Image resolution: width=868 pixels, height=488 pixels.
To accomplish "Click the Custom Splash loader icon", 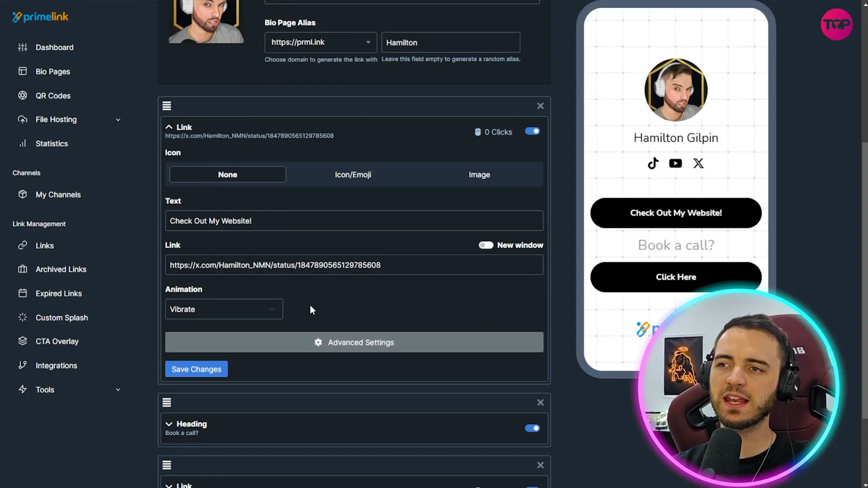I will 23,317.
